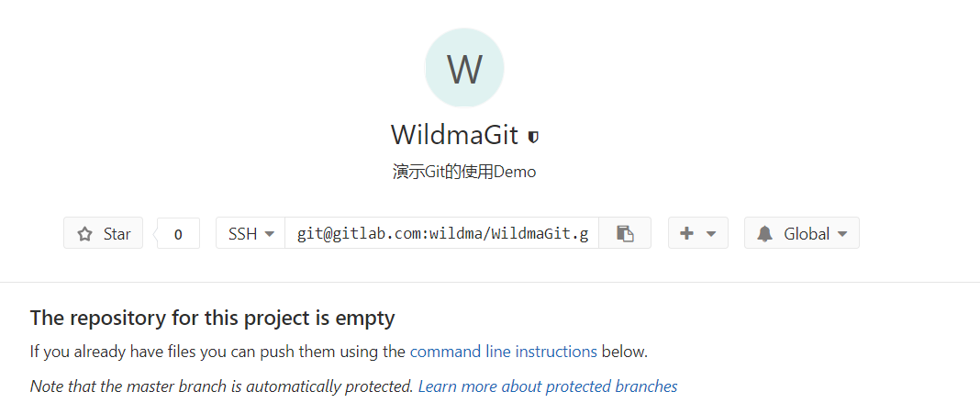The width and height of the screenshot is (980, 414).
Task: Open the SSH protocol dropdown
Action: point(251,233)
